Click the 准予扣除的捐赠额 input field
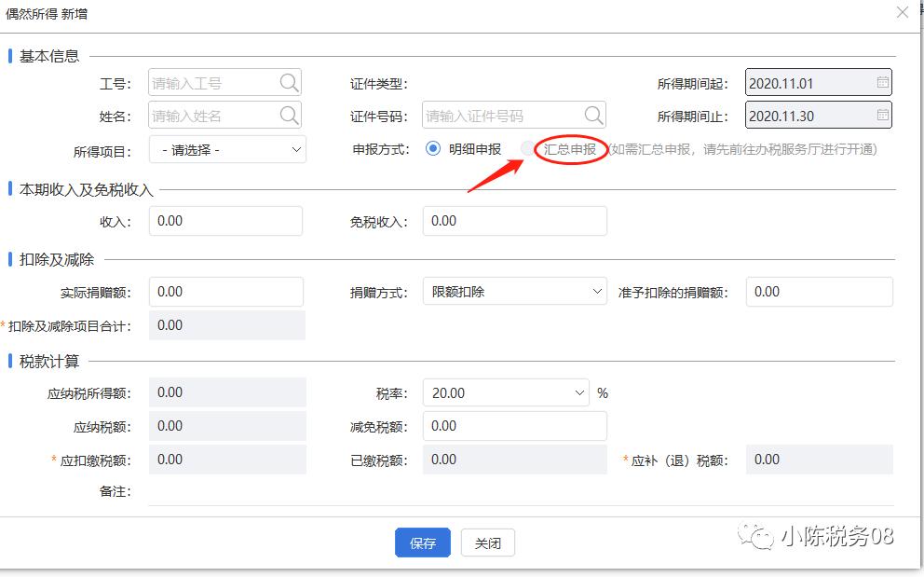Image resolution: width=924 pixels, height=577 pixels. 819,291
